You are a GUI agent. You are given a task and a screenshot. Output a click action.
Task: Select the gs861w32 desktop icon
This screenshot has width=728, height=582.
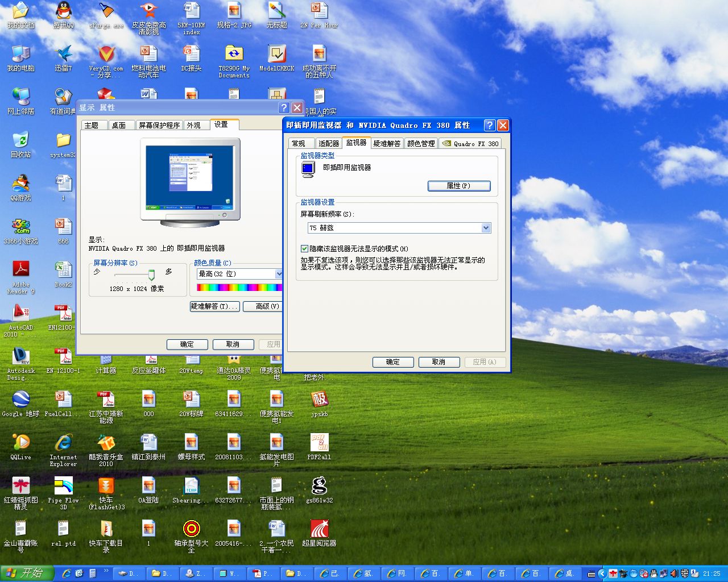319,490
